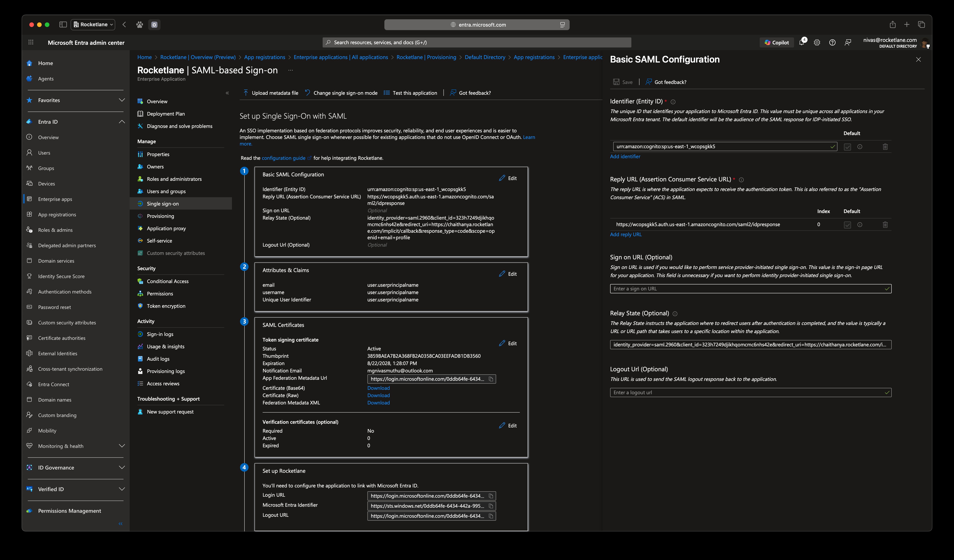Open the notifications bell icon
The height and width of the screenshot is (560, 954).
[x=802, y=42]
